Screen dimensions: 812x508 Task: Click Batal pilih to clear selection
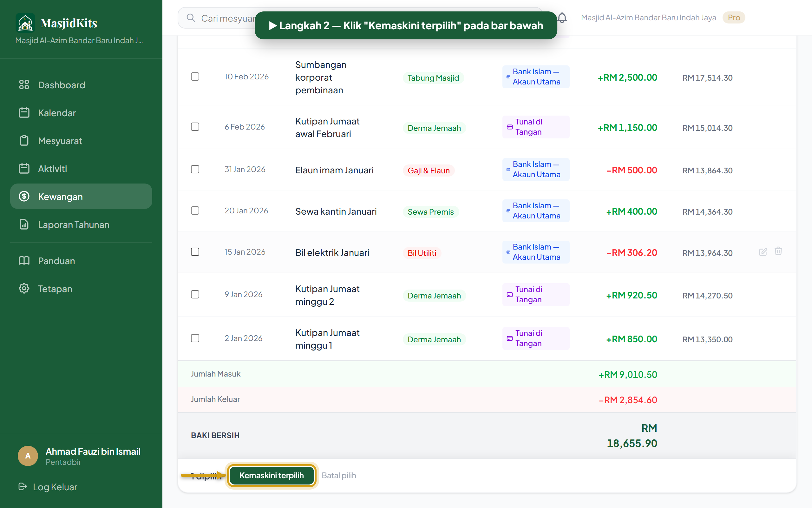point(339,475)
